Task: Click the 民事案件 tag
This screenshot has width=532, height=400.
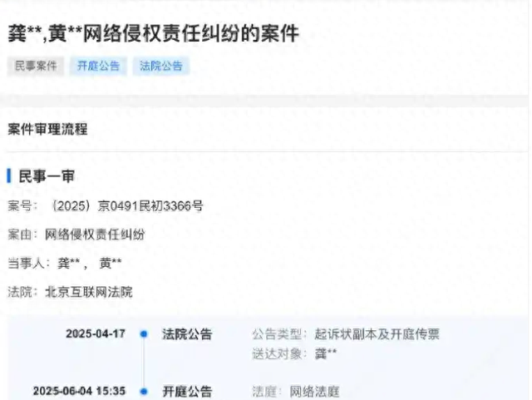Action: (36, 66)
